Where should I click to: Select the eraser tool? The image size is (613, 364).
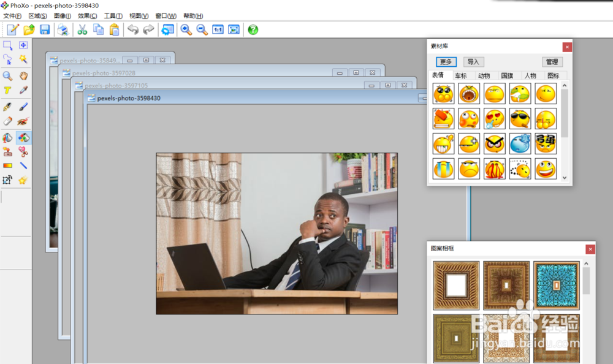coord(7,121)
